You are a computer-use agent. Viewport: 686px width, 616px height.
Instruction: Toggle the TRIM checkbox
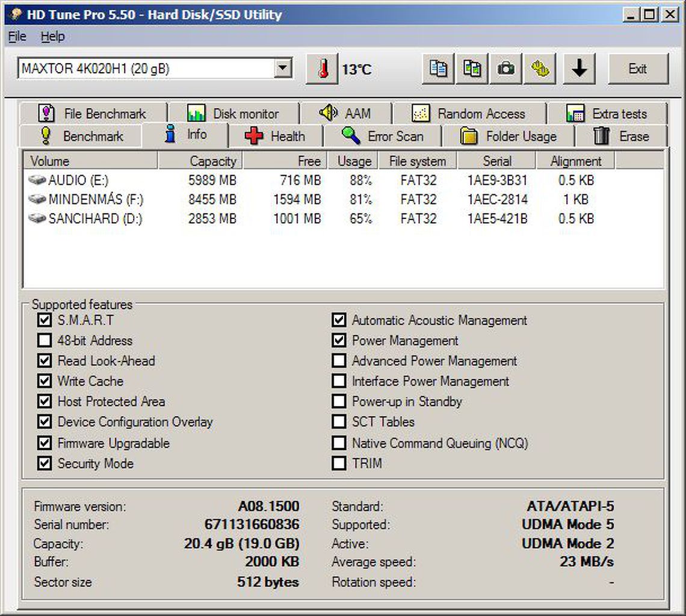339,463
